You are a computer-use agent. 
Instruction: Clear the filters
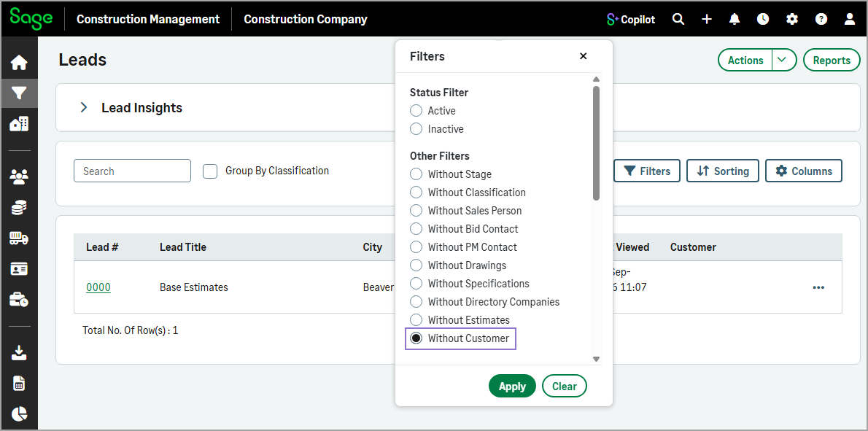[x=564, y=387]
